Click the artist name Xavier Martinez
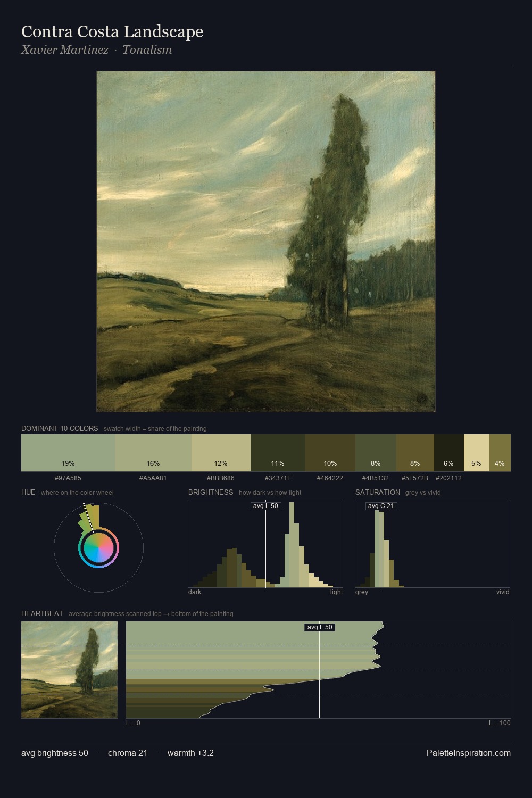The height and width of the screenshot is (798, 532). [x=65, y=49]
